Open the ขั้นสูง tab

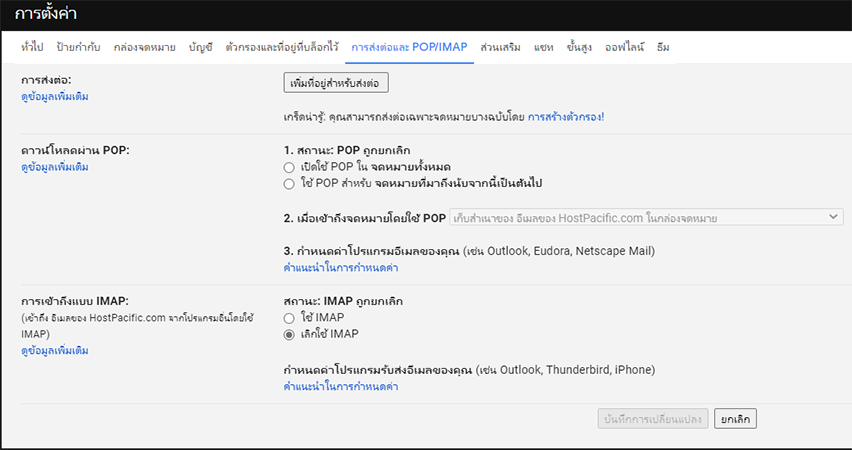579,47
